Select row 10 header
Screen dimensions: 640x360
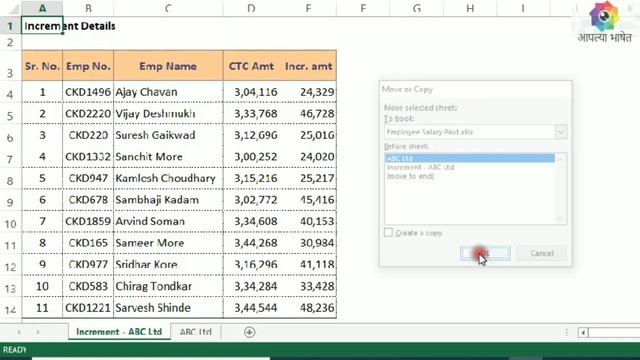(x=10, y=223)
